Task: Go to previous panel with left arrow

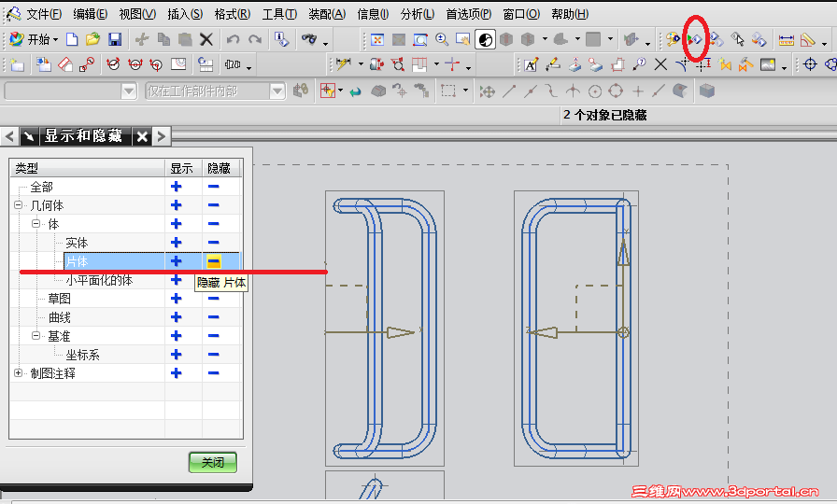Action: [9, 136]
